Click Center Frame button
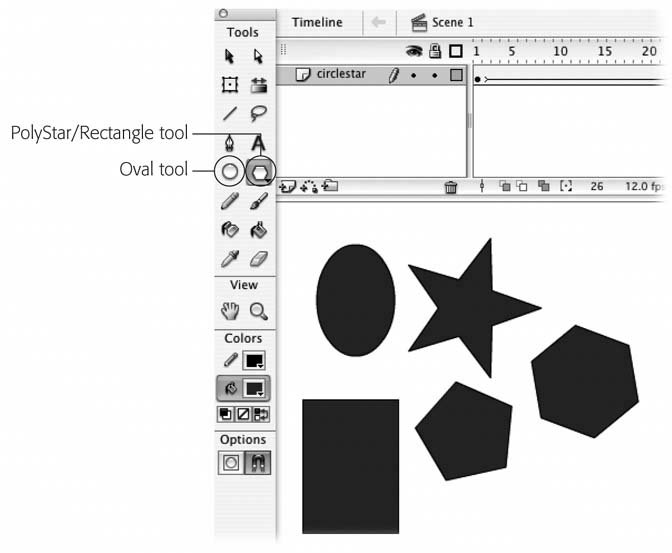The image size is (672, 553). pos(482,186)
